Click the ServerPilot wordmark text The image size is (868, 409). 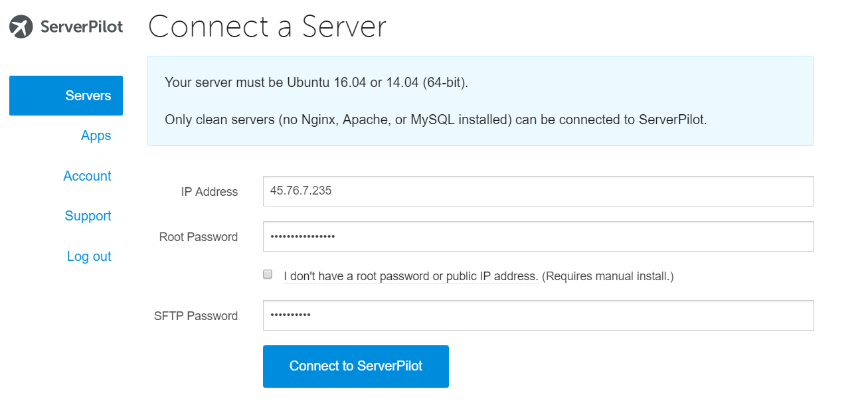pos(82,27)
